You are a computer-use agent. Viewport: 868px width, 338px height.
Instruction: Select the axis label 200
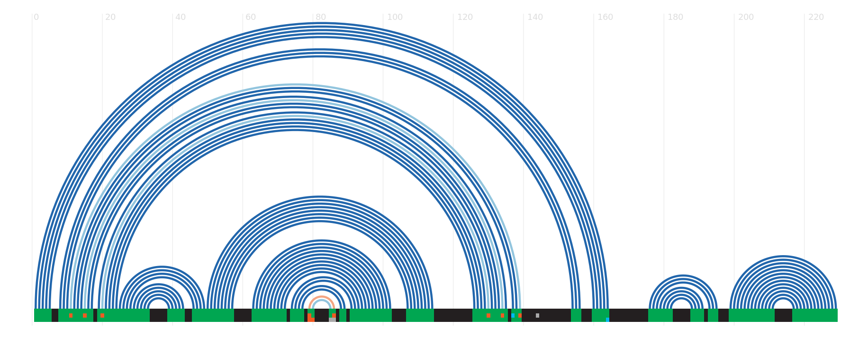[x=746, y=18]
